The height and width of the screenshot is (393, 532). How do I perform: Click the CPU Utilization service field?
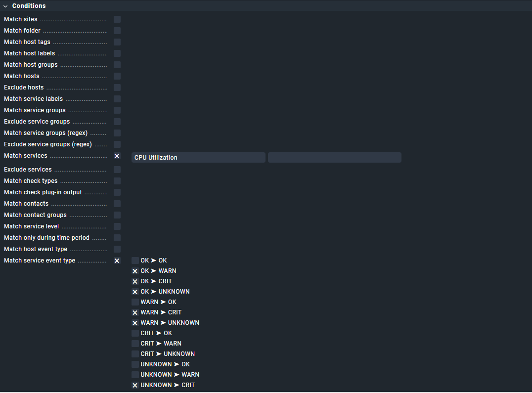tap(198, 158)
